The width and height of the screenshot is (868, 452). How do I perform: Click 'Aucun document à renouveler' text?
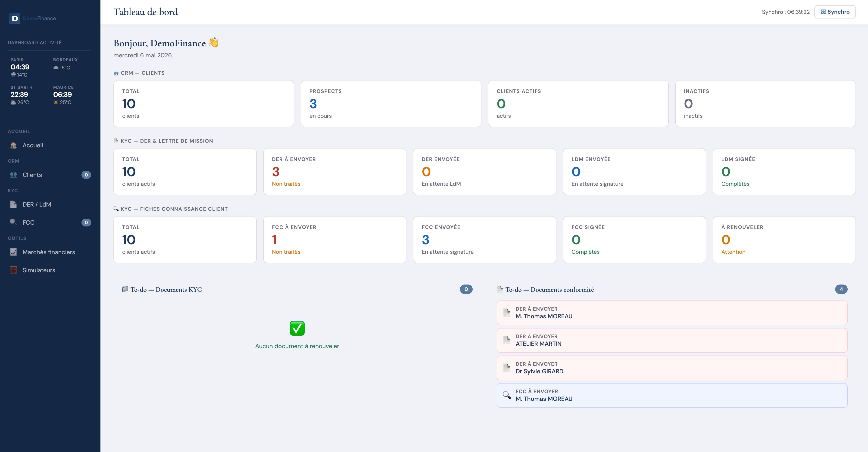click(x=297, y=346)
